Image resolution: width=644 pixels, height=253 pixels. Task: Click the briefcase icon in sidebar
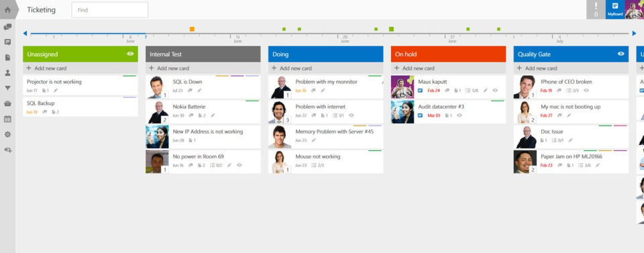[x=7, y=103]
